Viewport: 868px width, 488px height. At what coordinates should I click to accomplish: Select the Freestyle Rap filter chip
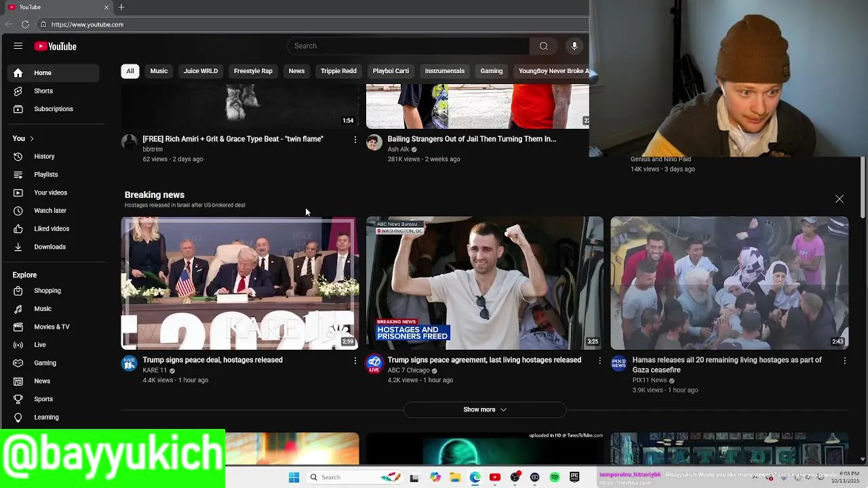click(x=253, y=71)
